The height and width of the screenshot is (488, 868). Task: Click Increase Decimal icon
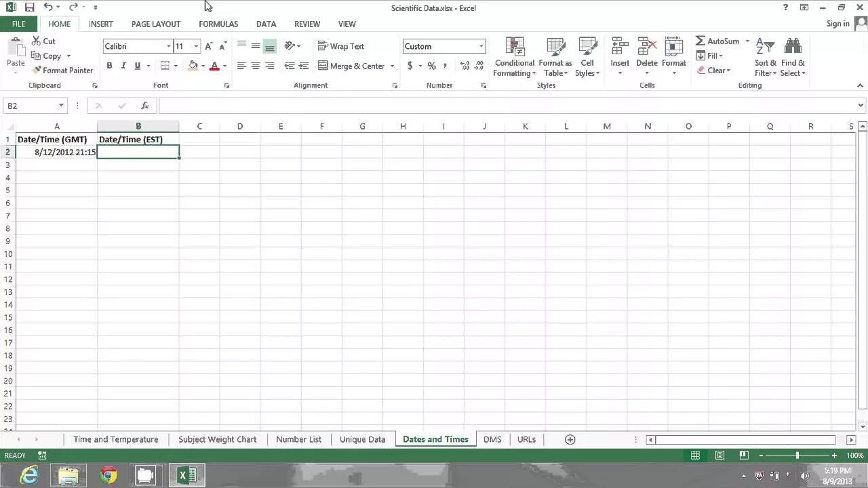[465, 66]
